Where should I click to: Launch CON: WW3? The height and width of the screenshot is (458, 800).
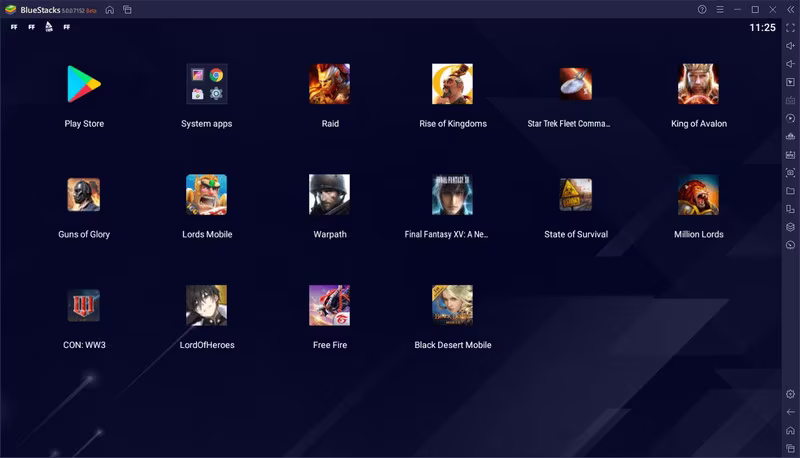(84, 306)
